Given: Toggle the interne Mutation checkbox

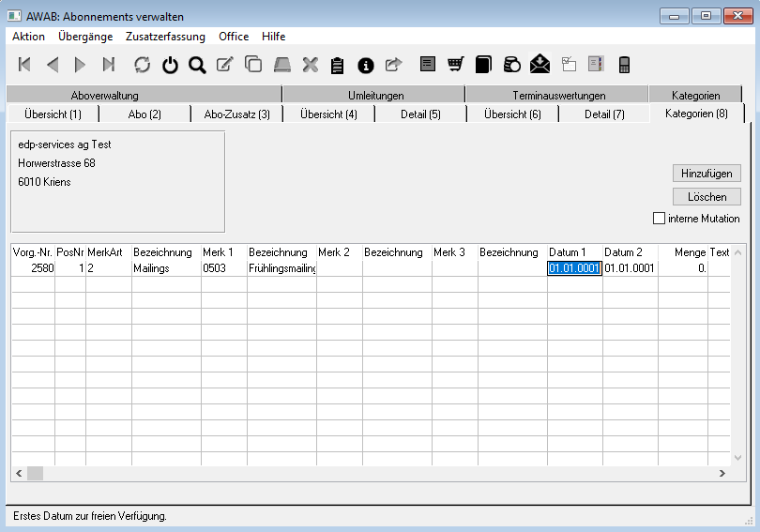Looking at the screenshot, I should (659, 219).
